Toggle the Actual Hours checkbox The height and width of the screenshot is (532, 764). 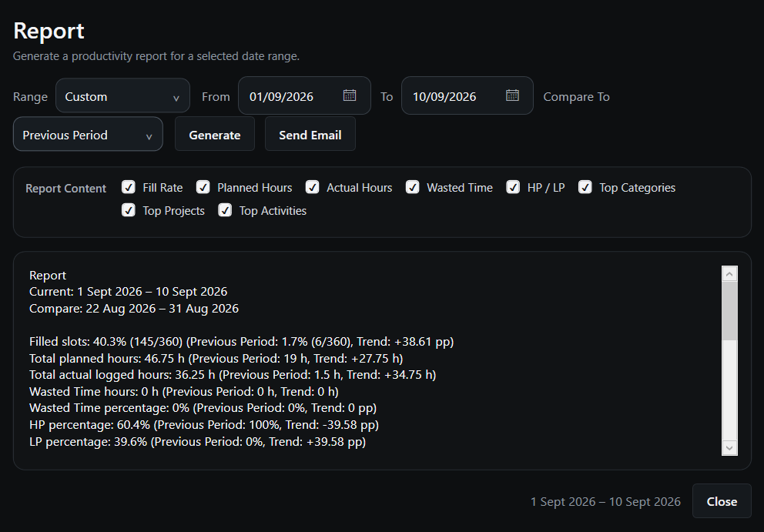click(x=313, y=187)
